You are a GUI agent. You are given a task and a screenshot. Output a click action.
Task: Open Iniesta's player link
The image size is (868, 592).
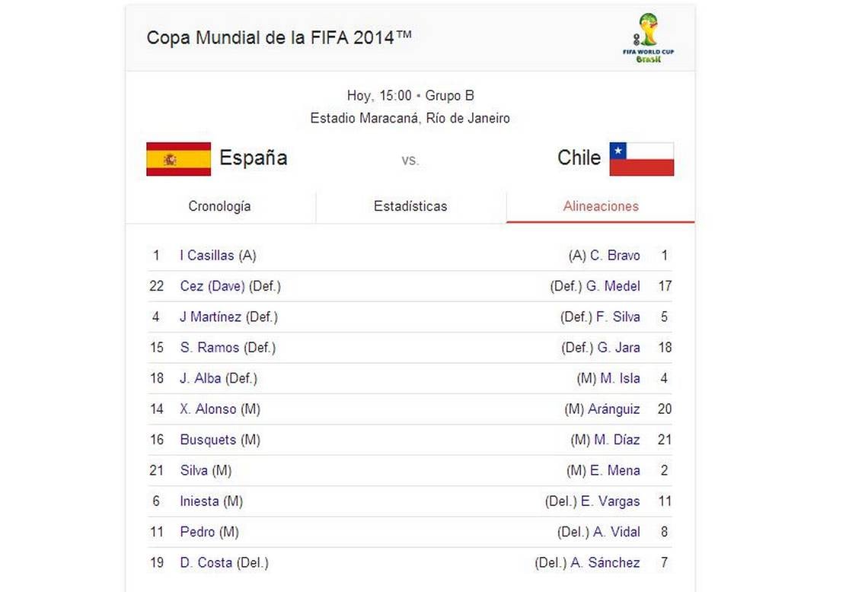199,501
